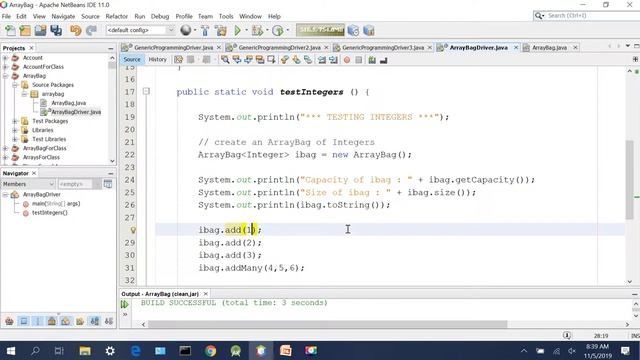The image size is (640, 360).
Task: Click the Debug Project toolbar icon
Action: (258, 31)
